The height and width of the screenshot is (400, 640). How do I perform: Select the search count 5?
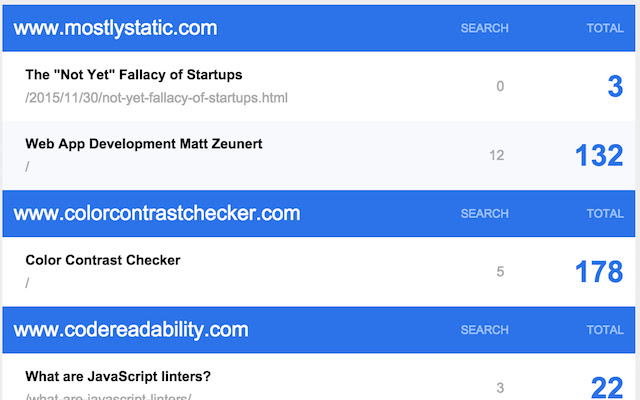point(500,272)
